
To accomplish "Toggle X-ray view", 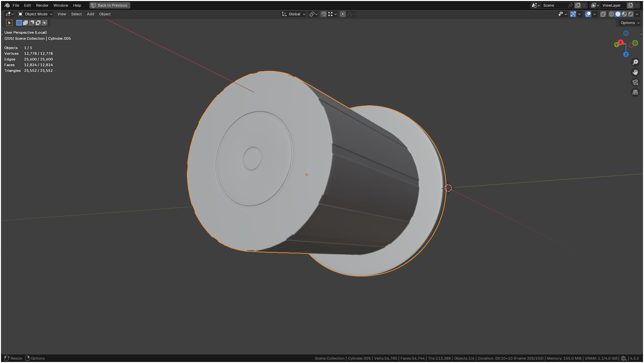I will 603,14.
